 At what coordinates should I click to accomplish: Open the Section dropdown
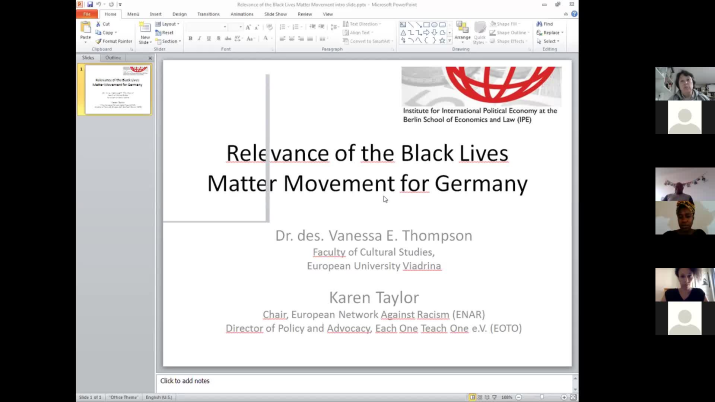(x=169, y=41)
